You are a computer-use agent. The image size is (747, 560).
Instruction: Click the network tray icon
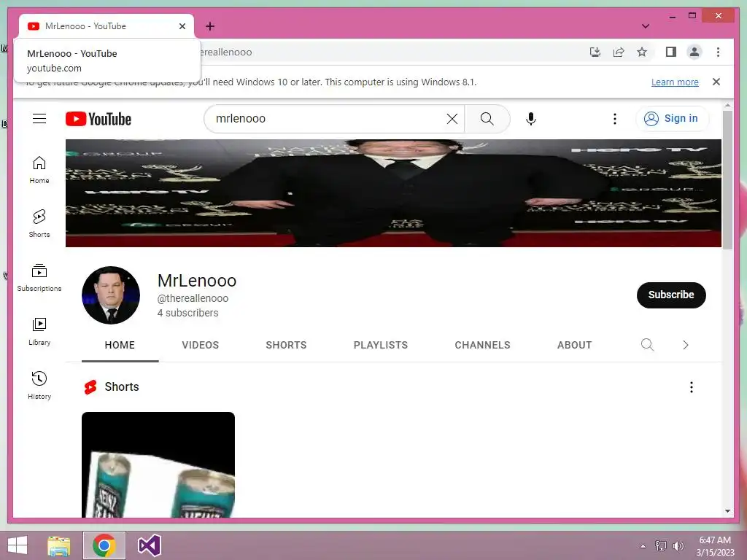(661, 545)
